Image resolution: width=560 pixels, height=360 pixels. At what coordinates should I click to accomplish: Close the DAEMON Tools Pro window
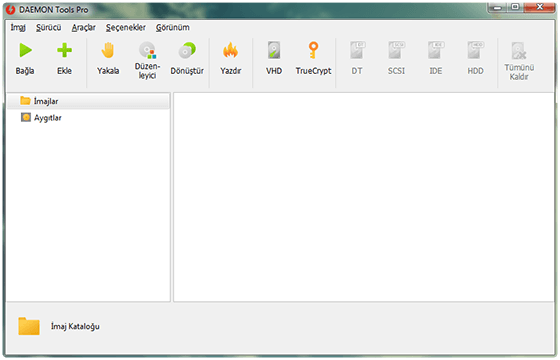[540, 7]
